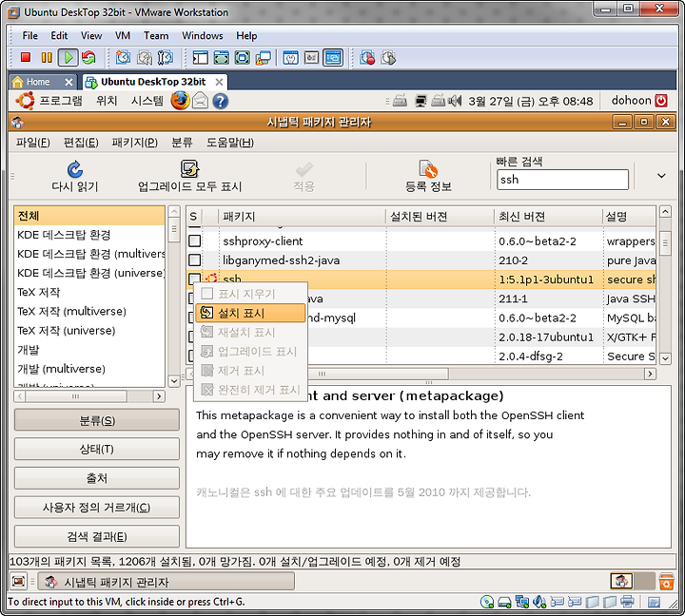
Task: Click the date and time '3월 27일 (금) 오후 08:48'
Action: [x=530, y=102]
